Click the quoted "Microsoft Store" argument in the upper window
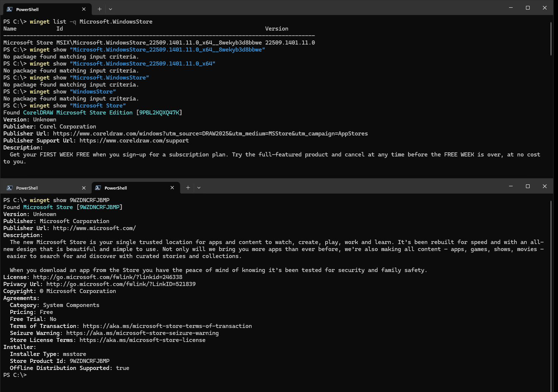This screenshot has width=558, height=392. coord(98,106)
